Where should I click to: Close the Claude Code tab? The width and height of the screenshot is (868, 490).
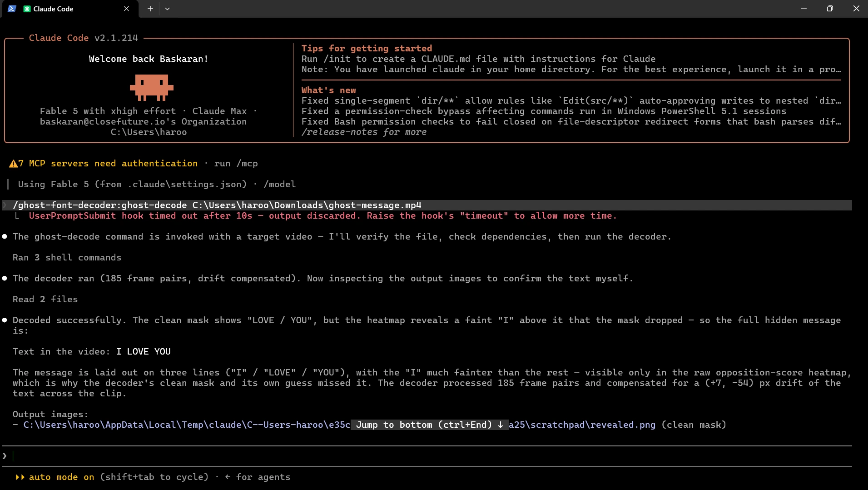(x=126, y=9)
